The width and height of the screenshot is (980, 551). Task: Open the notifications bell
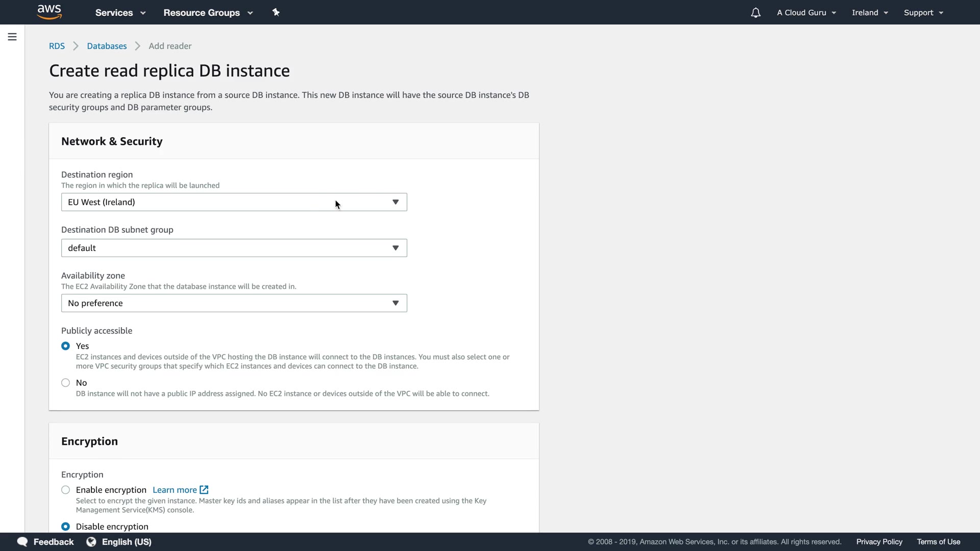[755, 13]
